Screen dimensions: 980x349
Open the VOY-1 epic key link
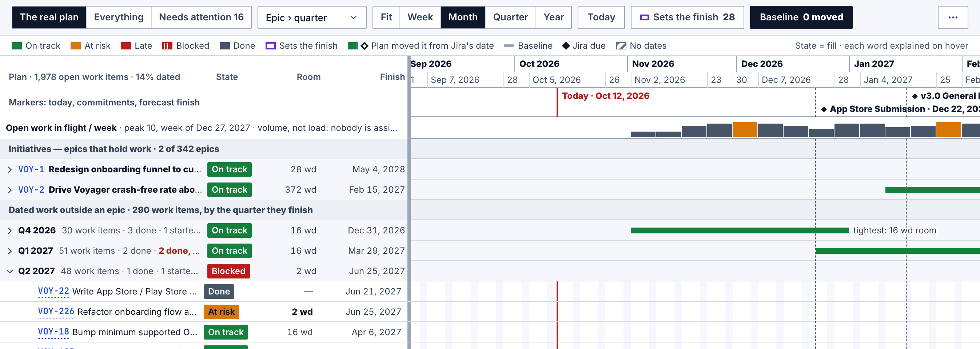point(31,169)
